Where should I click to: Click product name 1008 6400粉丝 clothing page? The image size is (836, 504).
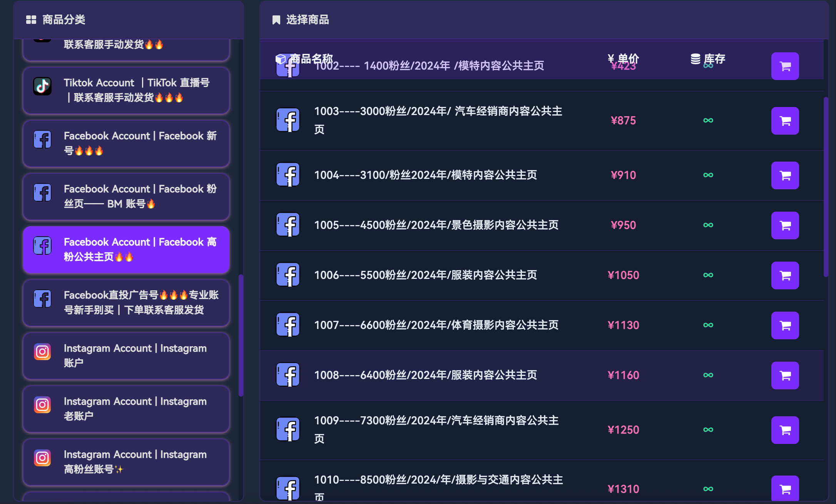click(425, 375)
